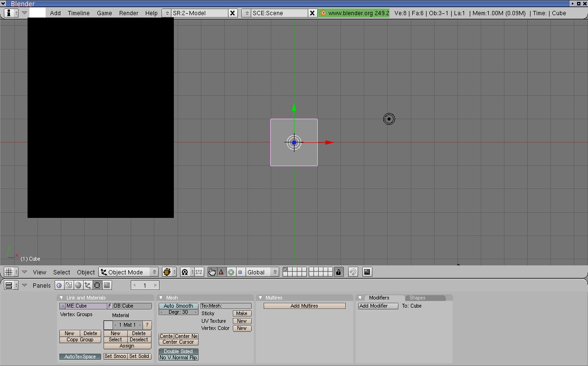Toggle move object centers only icon

(x=199, y=272)
